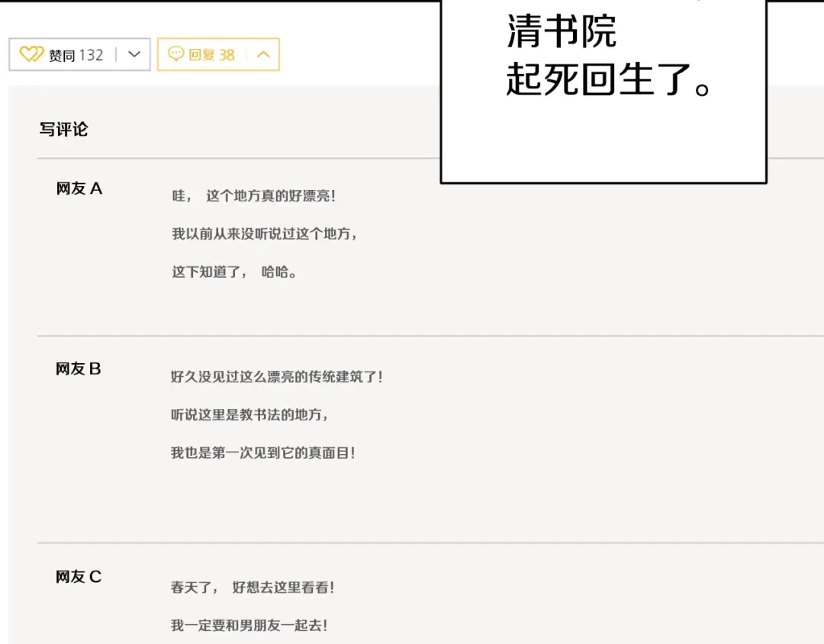Collapse replies with the up chevron

[263, 54]
